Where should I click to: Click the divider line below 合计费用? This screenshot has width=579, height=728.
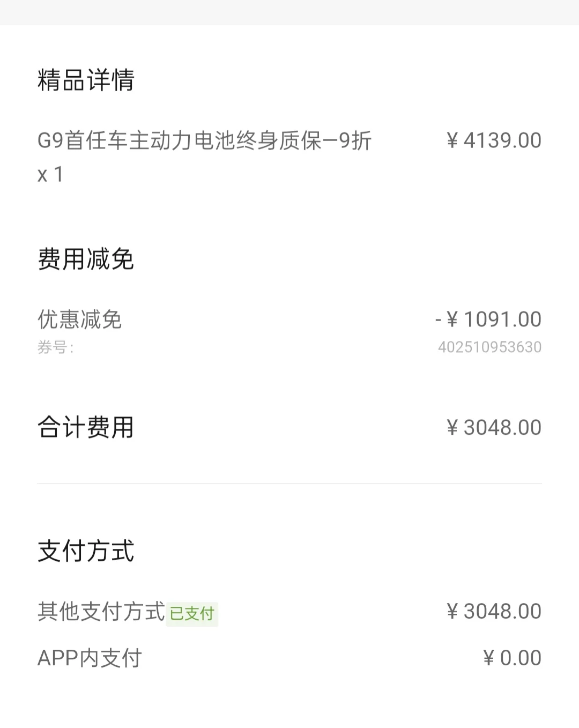tap(289, 484)
